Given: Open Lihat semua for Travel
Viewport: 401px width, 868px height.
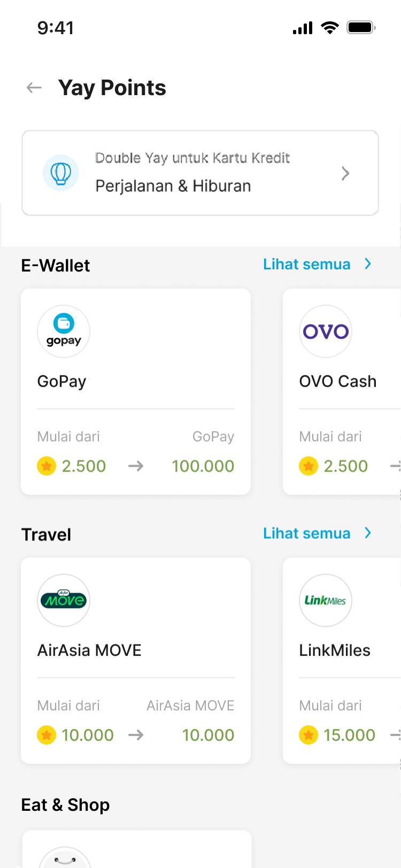Looking at the screenshot, I should click(x=307, y=533).
